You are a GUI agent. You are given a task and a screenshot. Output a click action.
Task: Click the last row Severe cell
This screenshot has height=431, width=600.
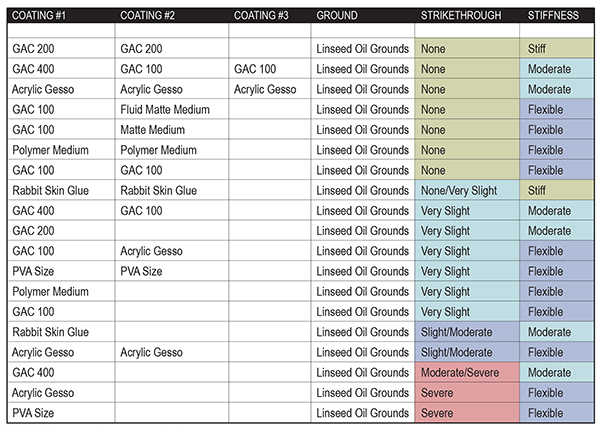tap(467, 413)
